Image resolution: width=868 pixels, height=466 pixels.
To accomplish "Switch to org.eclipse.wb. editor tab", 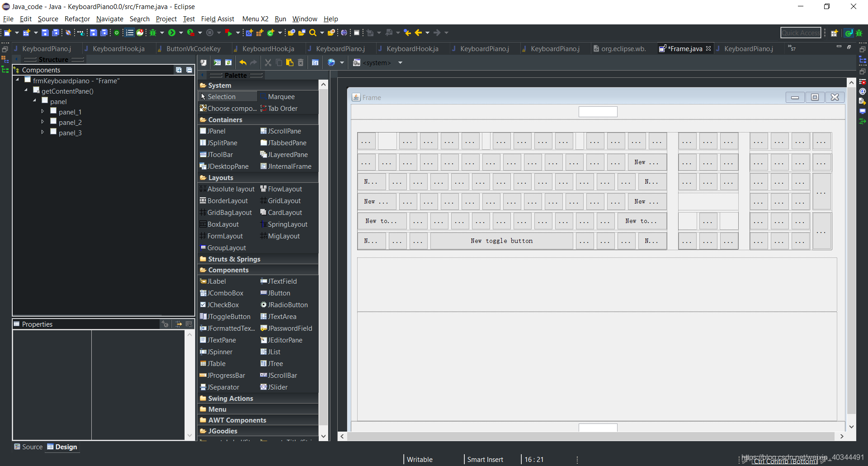I will coord(623,48).
